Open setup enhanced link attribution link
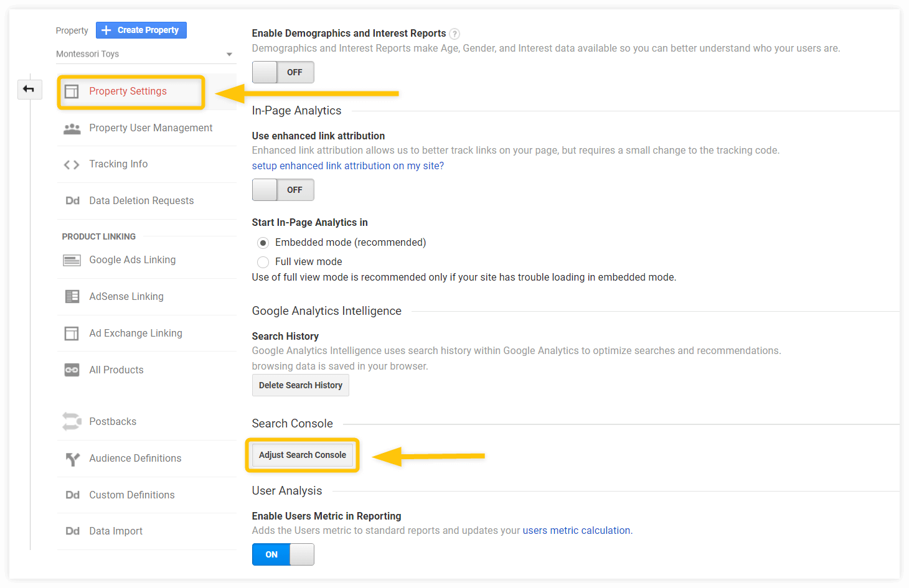909x588 pixels. (x=348, y=166)
